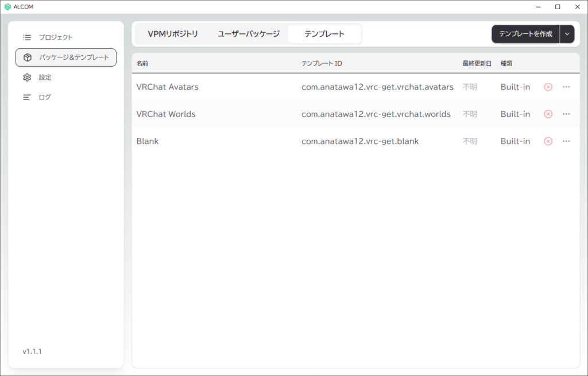Viewport: 588px width, 376px height.
Task: Click Built-in type in VRChat Worlds row
Action: [x=515, y=114]
